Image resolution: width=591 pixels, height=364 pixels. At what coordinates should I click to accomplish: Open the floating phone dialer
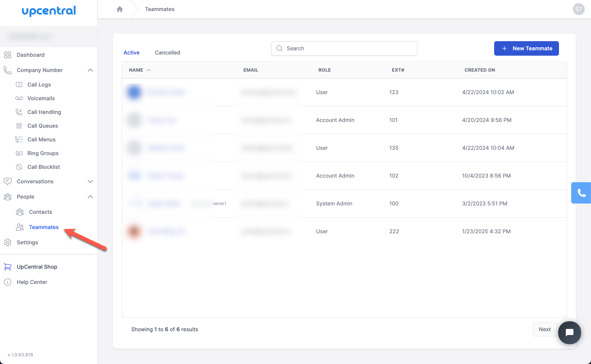(581, 193)
